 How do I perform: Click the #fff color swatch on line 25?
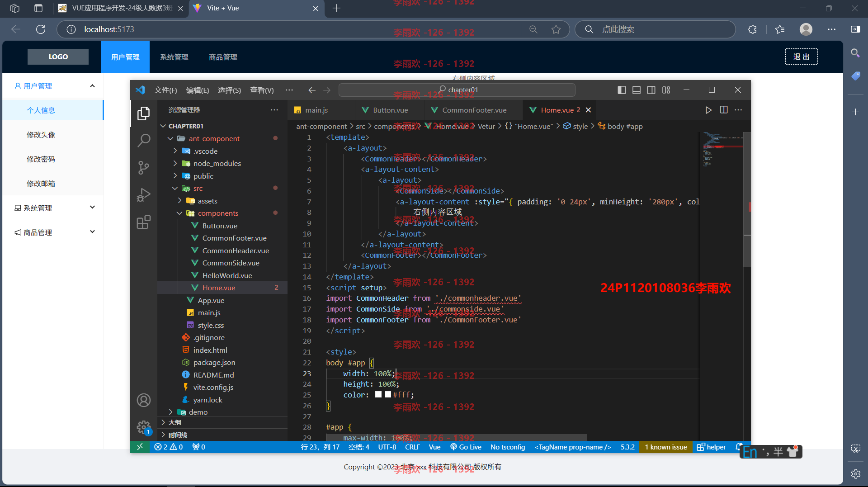tap(387, 394)
